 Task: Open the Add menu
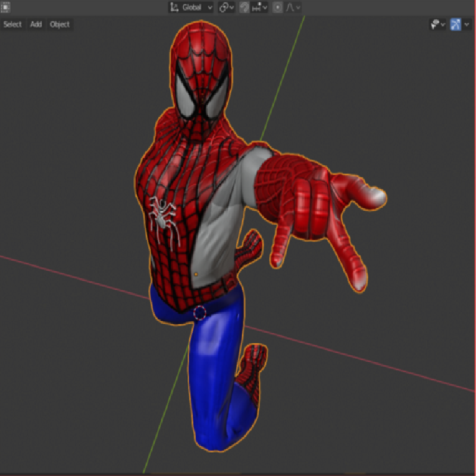coord(36,24)
